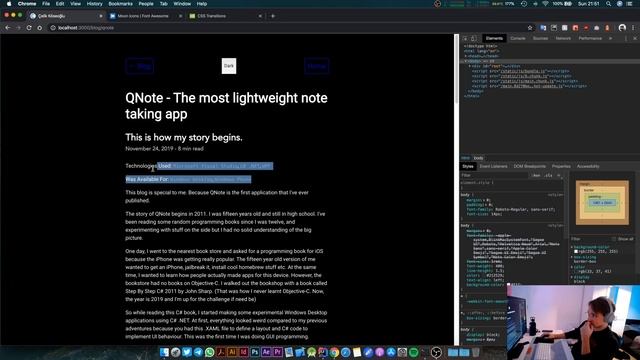Select the body breadcrumb in DevTools
The width and height of the screenshot is (640, 360).
pos(478,158)
